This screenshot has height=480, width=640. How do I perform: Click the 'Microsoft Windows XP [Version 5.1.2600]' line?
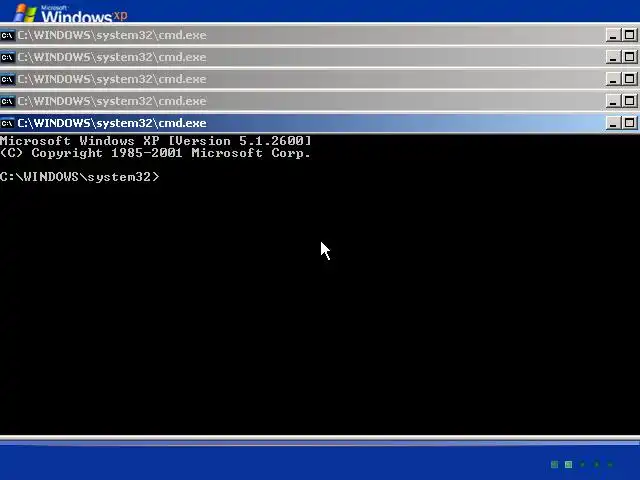(156, 141)
